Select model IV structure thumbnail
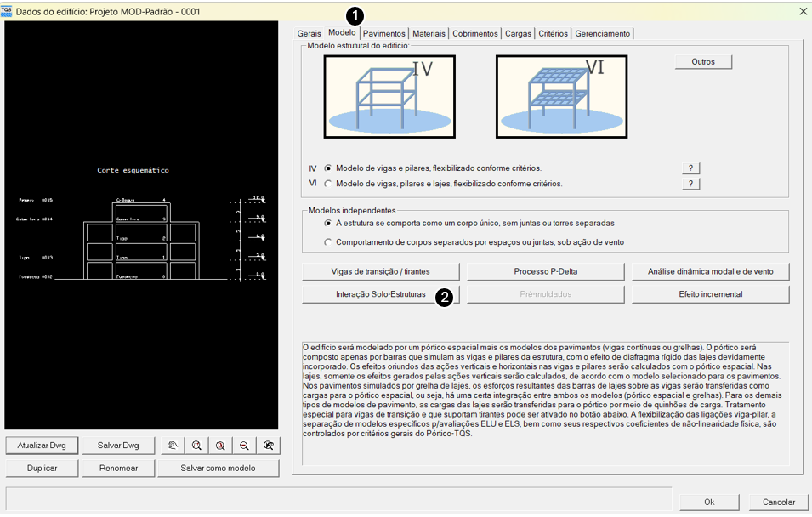812x517 pixels. pos(389,96)
